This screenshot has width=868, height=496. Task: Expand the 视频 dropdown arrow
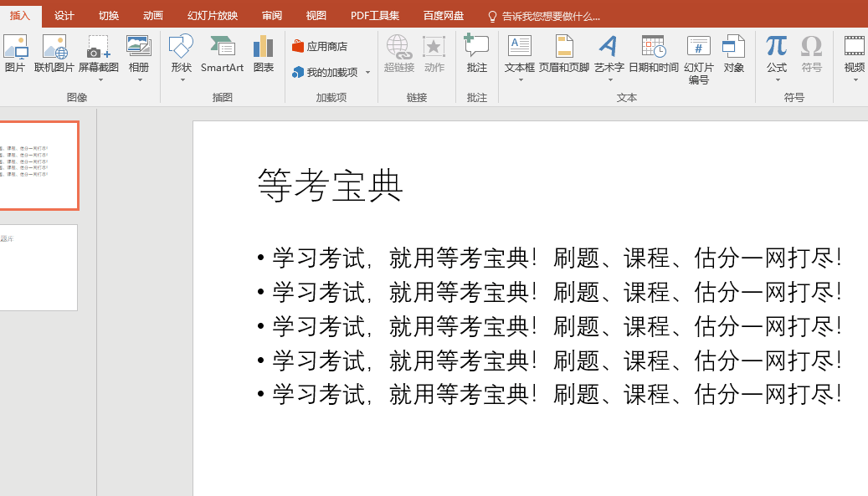coord(855,79)
